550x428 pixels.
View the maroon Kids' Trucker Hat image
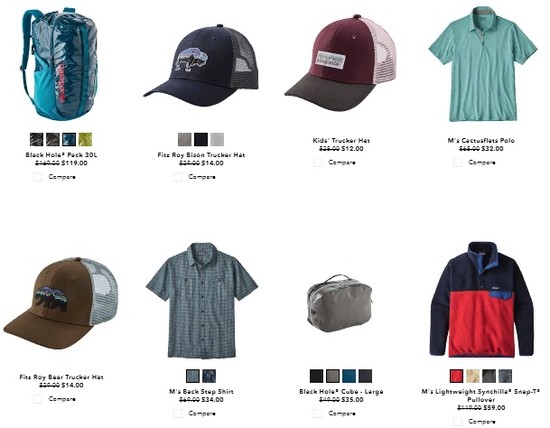click(341, 63)
